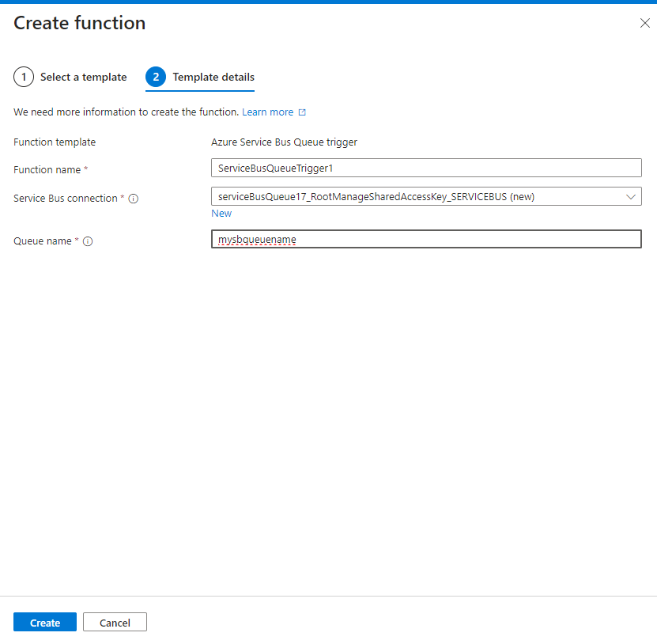
Task: Open the Template details step
Action: pyautogui.click(x=200, y=78)
